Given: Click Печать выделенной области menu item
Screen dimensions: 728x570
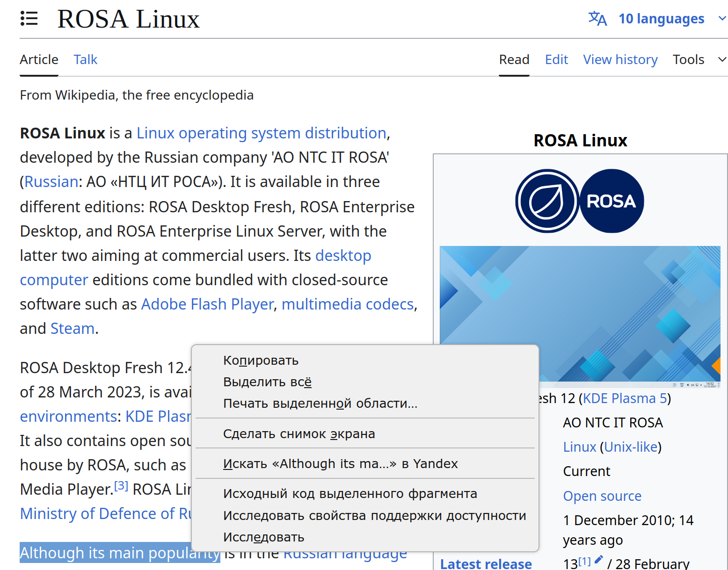Looking at the screenshot, I should (320, 404).
